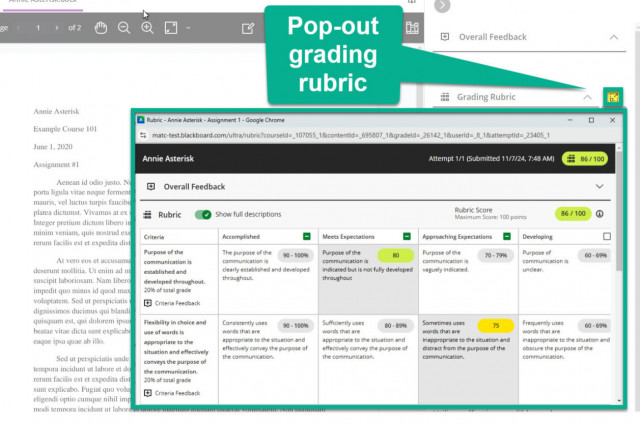Toggle the Meets Expectations column checkbox

(407, 236)
